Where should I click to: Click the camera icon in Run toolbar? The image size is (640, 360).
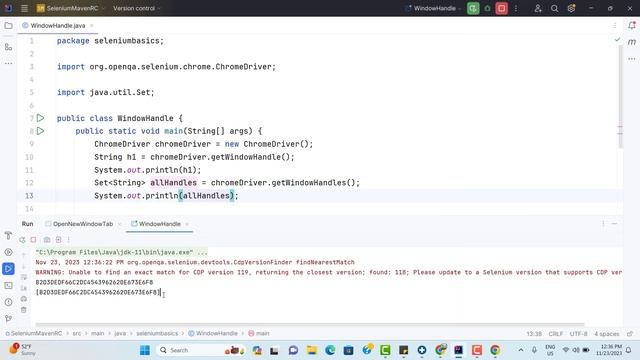pyautogui.click(x=47, y=240)
